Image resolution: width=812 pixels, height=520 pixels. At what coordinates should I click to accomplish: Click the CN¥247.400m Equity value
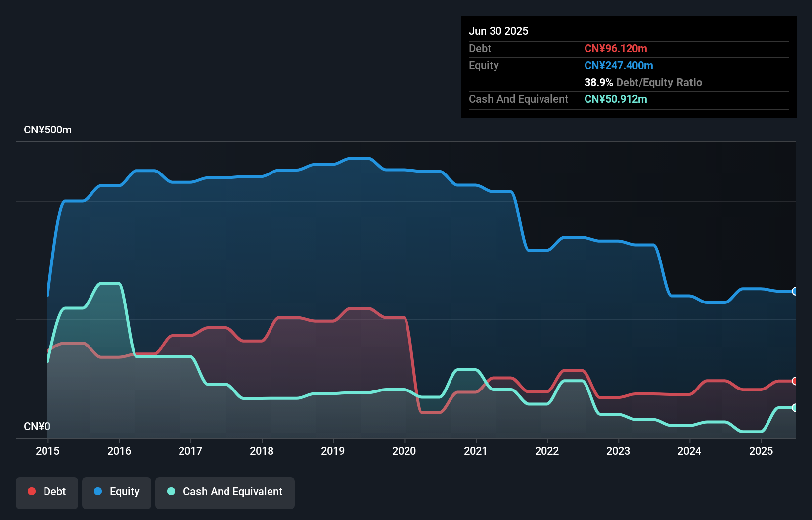619,65
